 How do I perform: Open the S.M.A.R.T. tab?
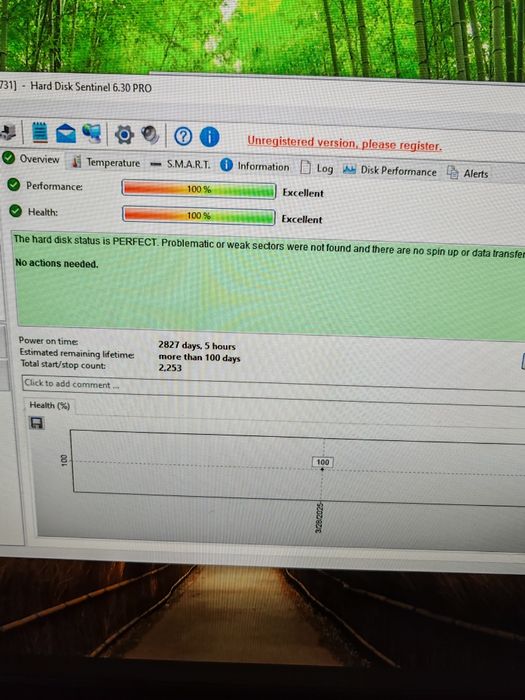coord(180,164)
